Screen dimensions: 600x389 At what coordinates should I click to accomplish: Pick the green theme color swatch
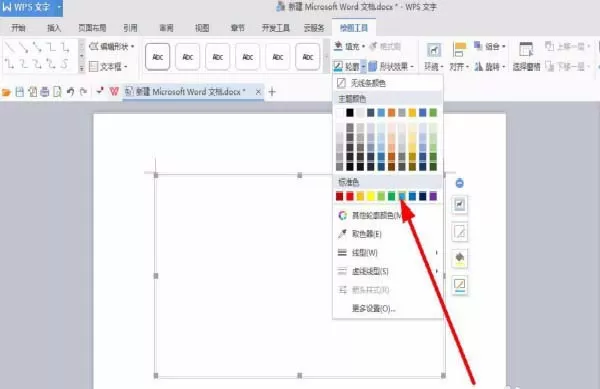point(433,112)
